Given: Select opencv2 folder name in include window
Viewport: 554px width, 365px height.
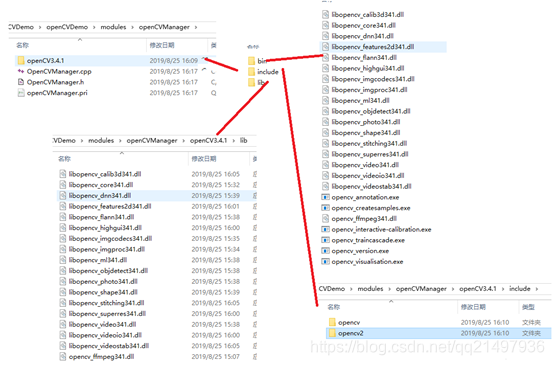Looking at the screenshot, I should click(x=350, y=333).
